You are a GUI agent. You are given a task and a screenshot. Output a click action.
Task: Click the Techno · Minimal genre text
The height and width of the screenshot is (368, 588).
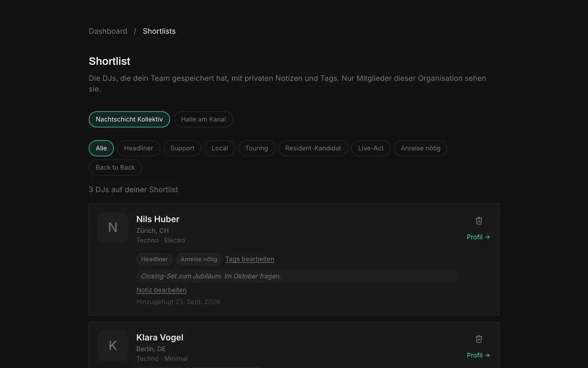click(x=162, y=359)
